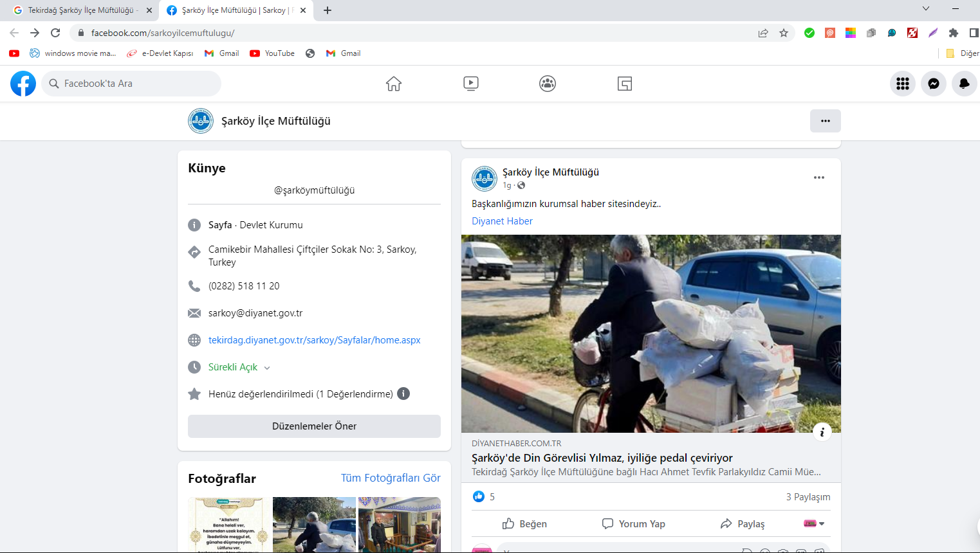Like the post with Beğen button

click(524, 523)
